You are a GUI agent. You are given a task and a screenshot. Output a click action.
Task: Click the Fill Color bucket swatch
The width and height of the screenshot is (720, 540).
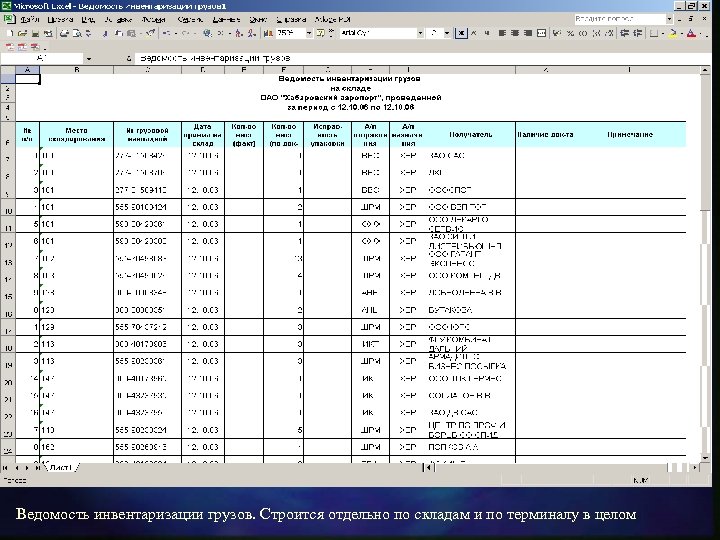click(x=673, y=33)
